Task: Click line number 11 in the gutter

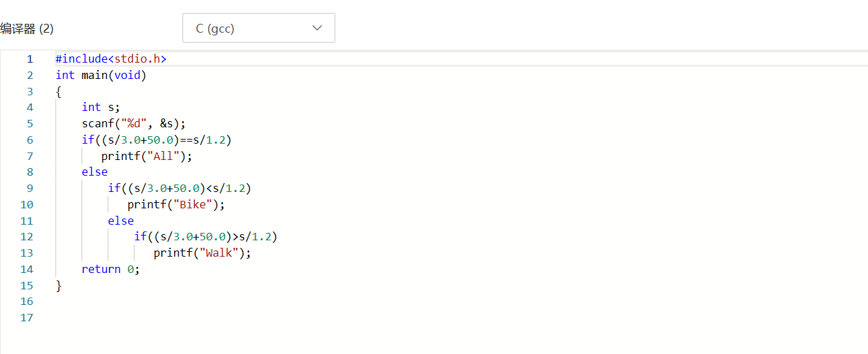Action: [27, 221]
